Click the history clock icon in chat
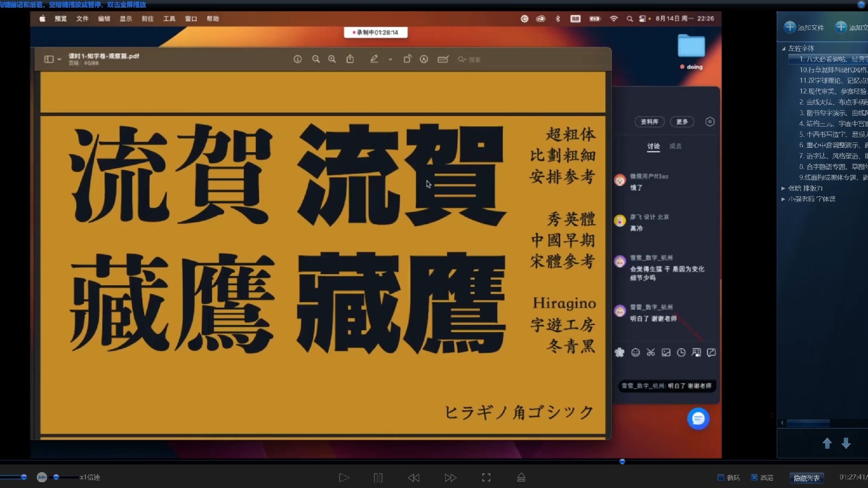868x488 pixels. click(681, 352)
